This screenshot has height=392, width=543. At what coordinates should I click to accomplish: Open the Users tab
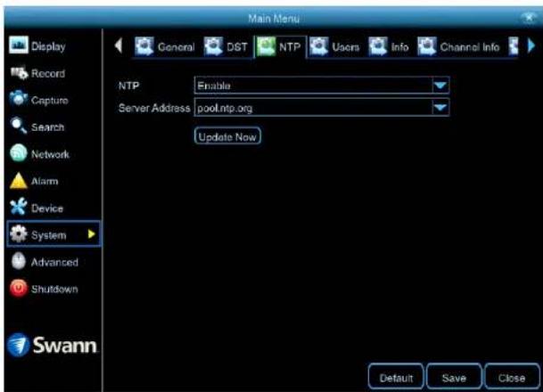346,47
